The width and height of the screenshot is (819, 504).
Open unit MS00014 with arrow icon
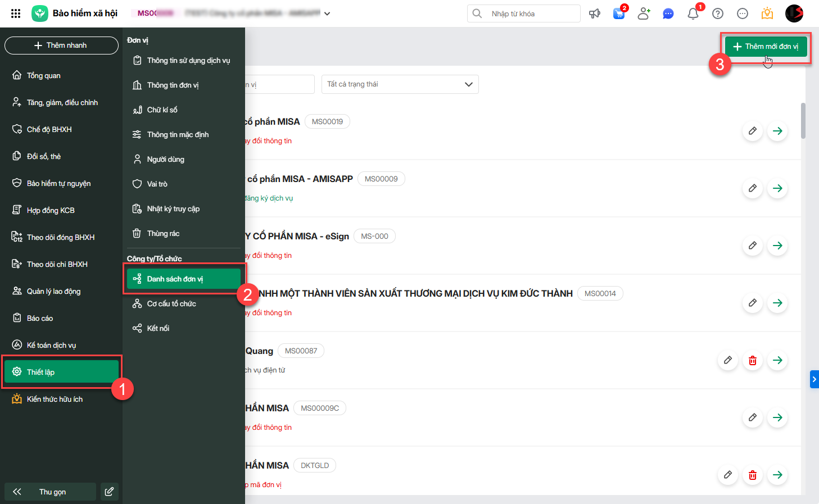[x=777, y=303]
